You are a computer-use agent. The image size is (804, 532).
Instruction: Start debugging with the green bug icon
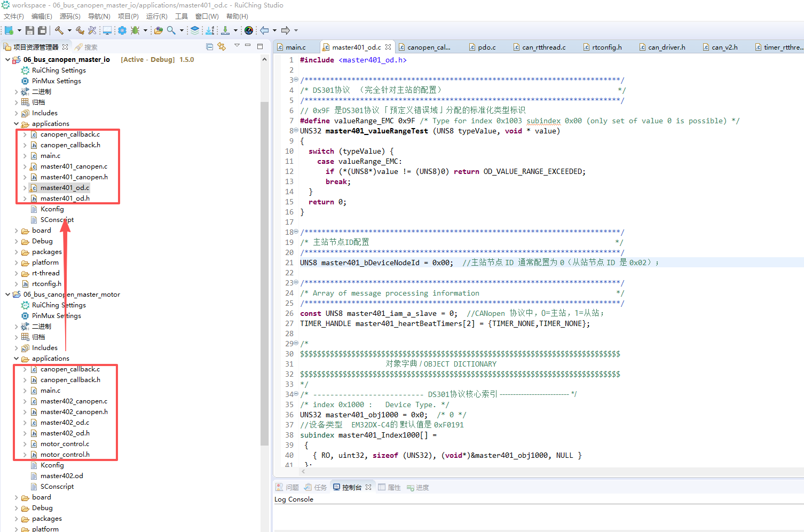(x=135, y=30)
